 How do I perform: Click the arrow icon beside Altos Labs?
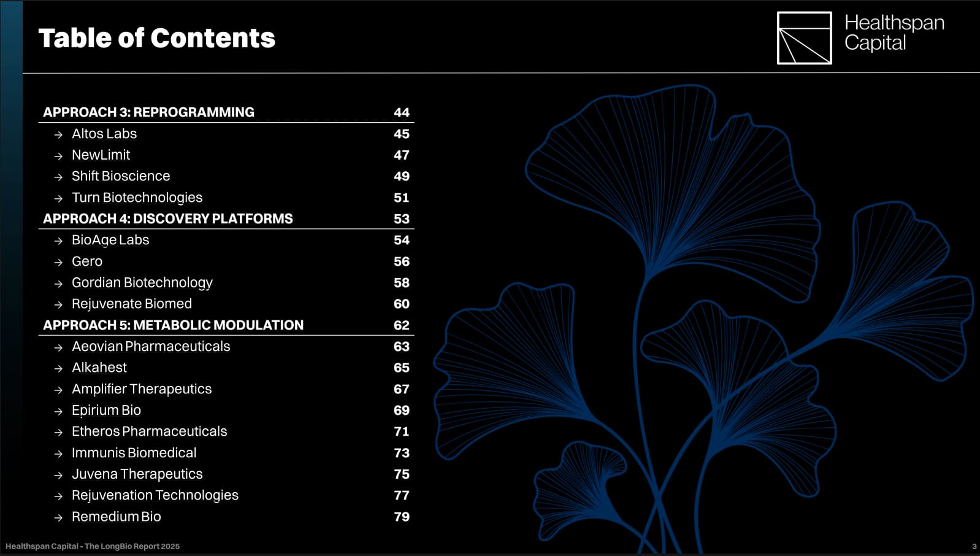click(58, 135)
